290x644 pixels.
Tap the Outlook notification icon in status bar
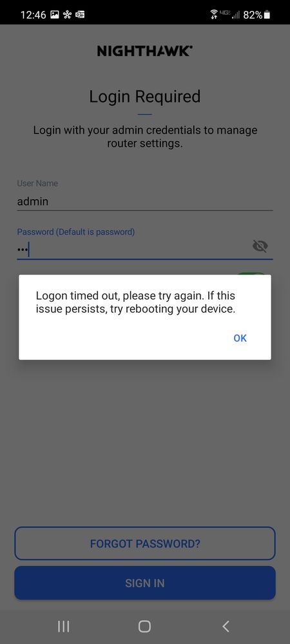click(80, 15)
